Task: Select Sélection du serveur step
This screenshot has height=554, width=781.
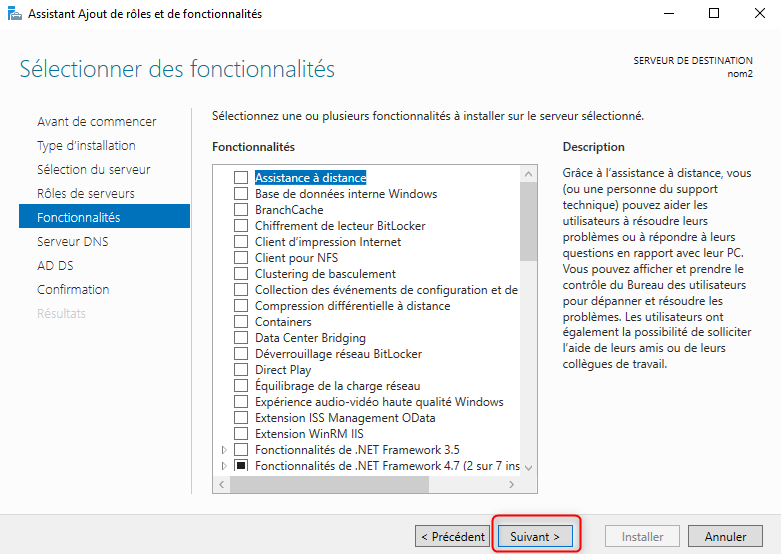Action: click(x=94, y=169)
